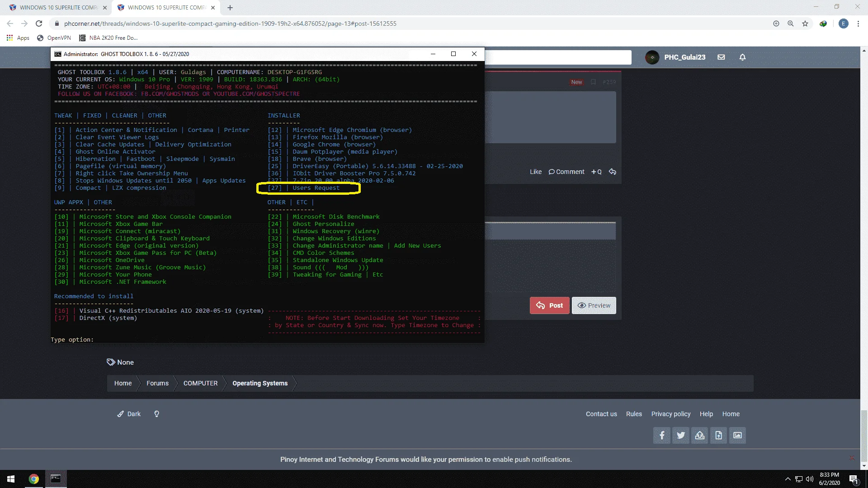
Task: Toggle the lightbulb width icon in footer
Action: tap(156, 414)
